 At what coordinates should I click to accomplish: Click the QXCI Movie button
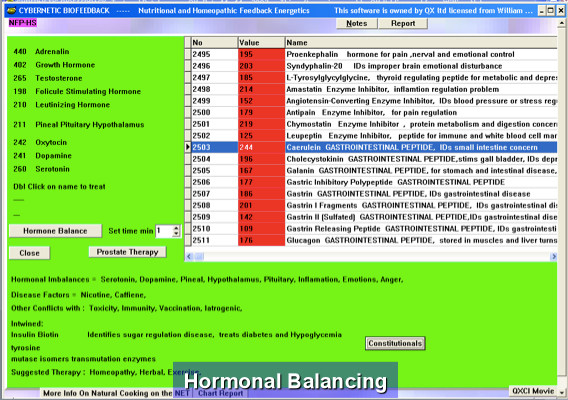(x=533, y=391)
